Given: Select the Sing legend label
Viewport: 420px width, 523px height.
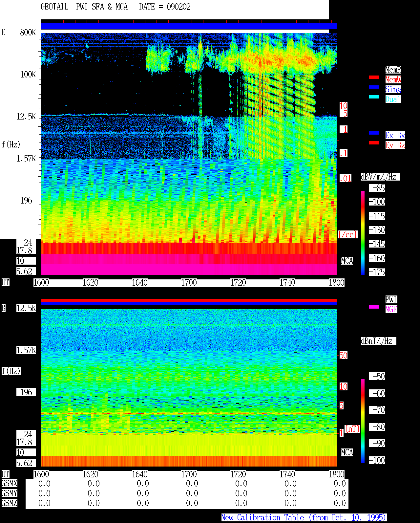Looking at the screenshot, I should click(x=393, y=89).
